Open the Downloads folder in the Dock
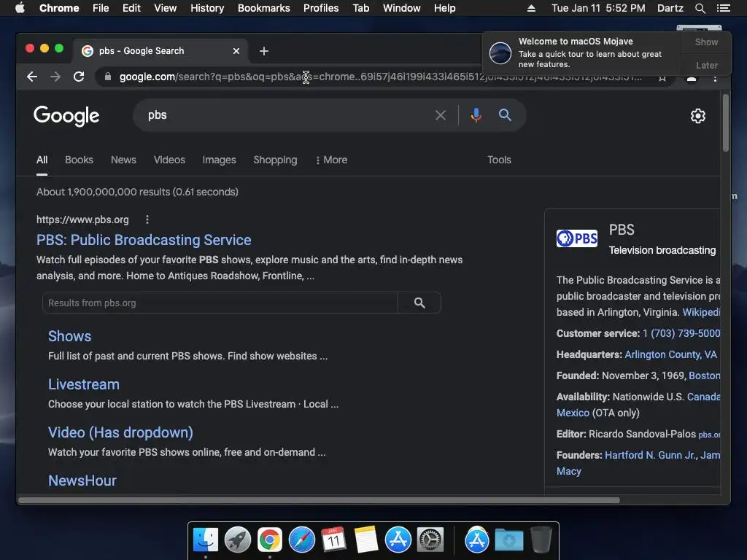 [x=508, y=540]
